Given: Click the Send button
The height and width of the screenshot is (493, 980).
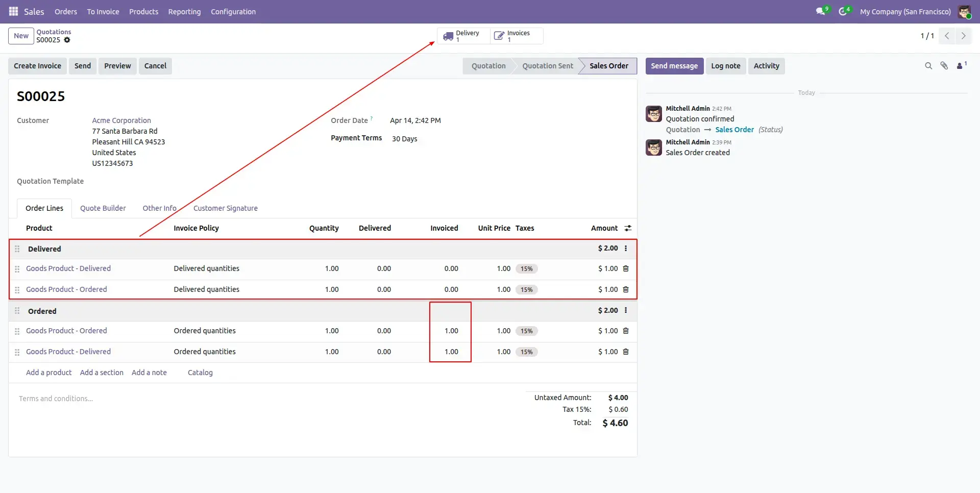Looking at the screenshot, I should point(83,66).
